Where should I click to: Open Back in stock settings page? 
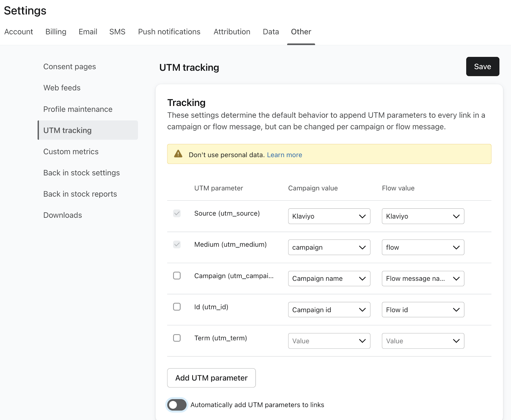point(81,173)
